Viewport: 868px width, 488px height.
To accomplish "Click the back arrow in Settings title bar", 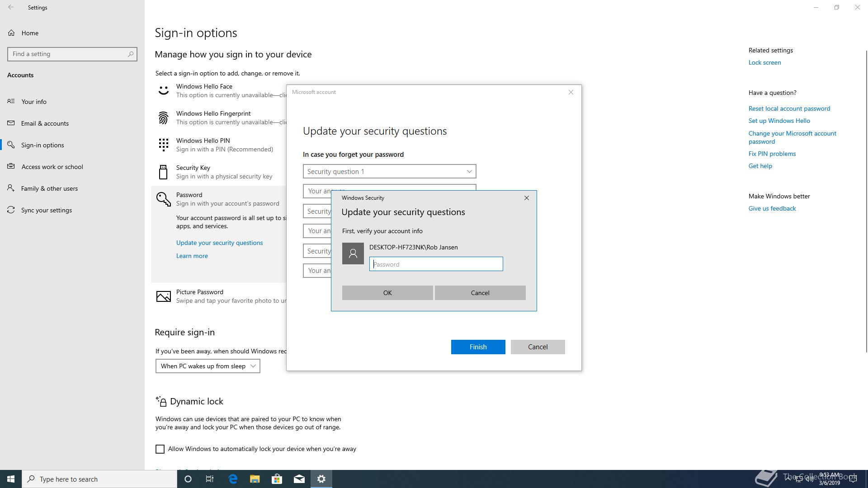I will pyautogui.click(x=11, y=7).
